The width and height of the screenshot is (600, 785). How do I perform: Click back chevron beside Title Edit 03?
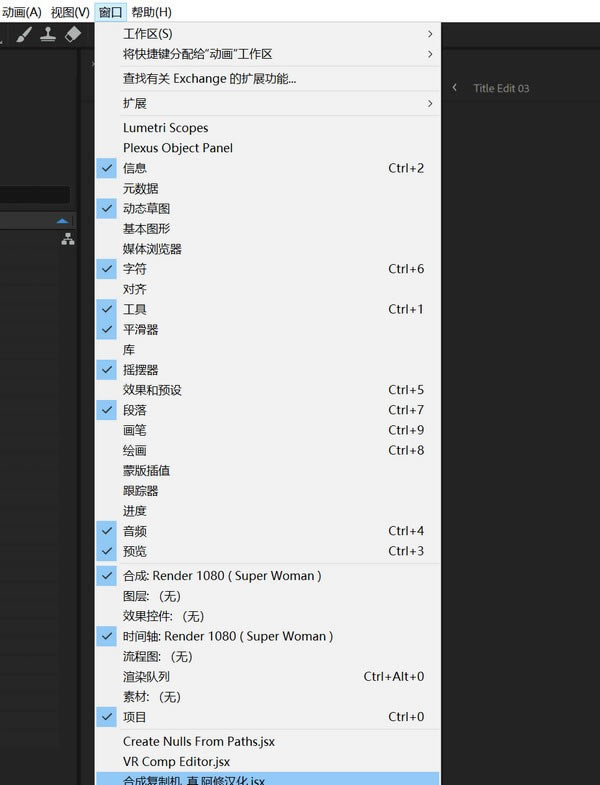point(454,88)
